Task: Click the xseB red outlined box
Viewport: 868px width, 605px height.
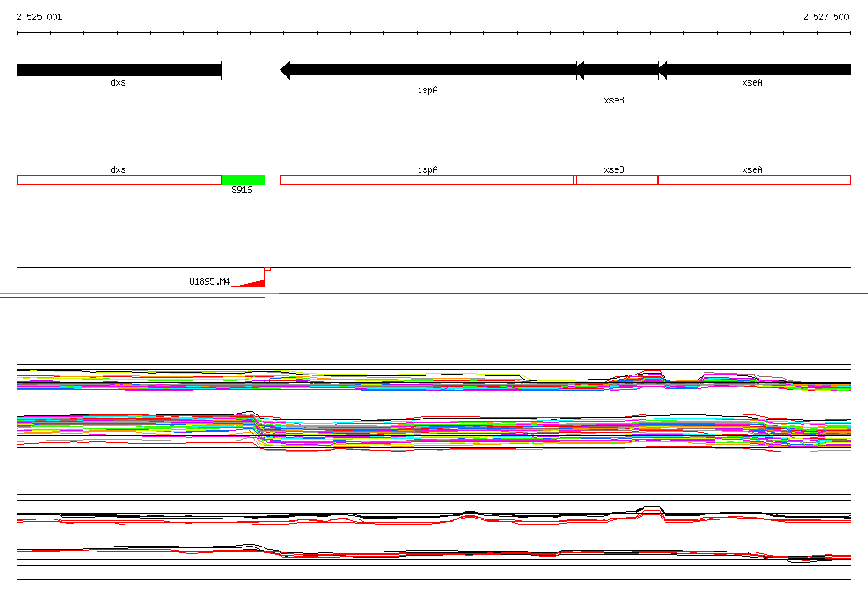Action: pyautogui.click(x=617, y=180)
